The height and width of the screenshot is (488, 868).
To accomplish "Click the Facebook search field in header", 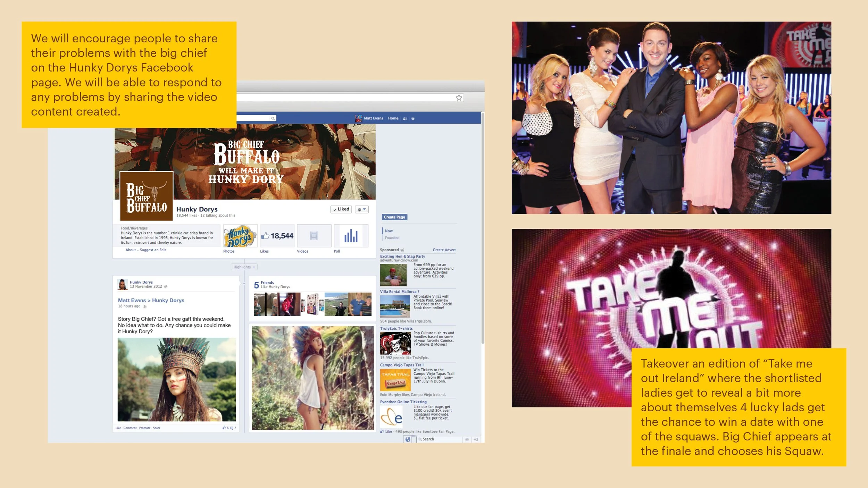I will (x=256, y=118).
